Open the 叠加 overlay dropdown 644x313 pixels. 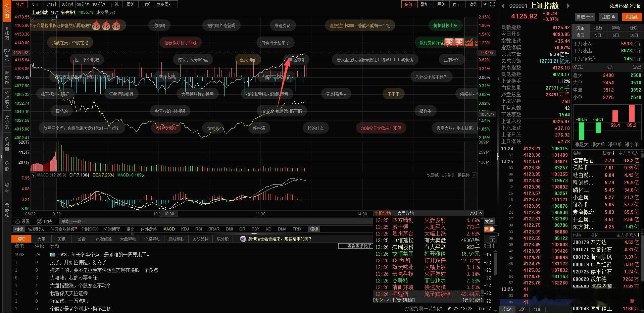pyautogui.click(x=426, y=4)
